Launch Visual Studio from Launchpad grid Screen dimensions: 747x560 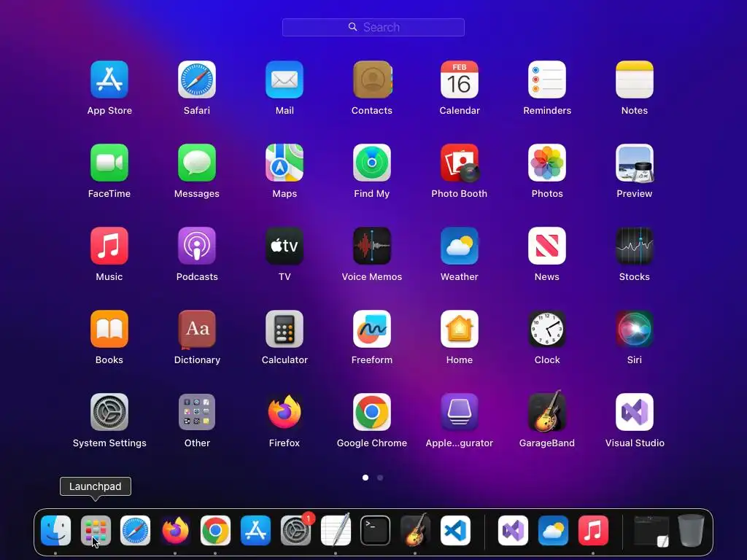coord(635,412)
